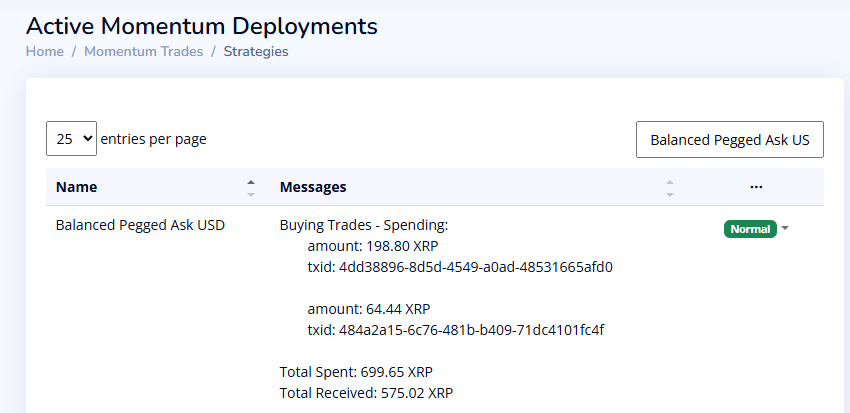The width and height of the screenshot is (850, 413).
Task: Select the Balanced Pegged Ask USD row name
Action: pos(140,225)
